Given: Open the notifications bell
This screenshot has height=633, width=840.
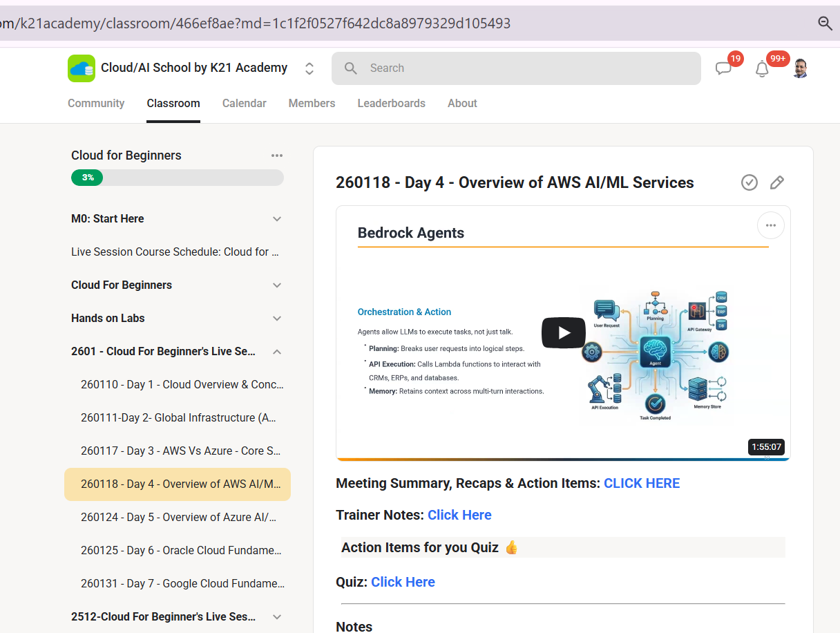Looking at the screenshot, I should click(762, 68).
